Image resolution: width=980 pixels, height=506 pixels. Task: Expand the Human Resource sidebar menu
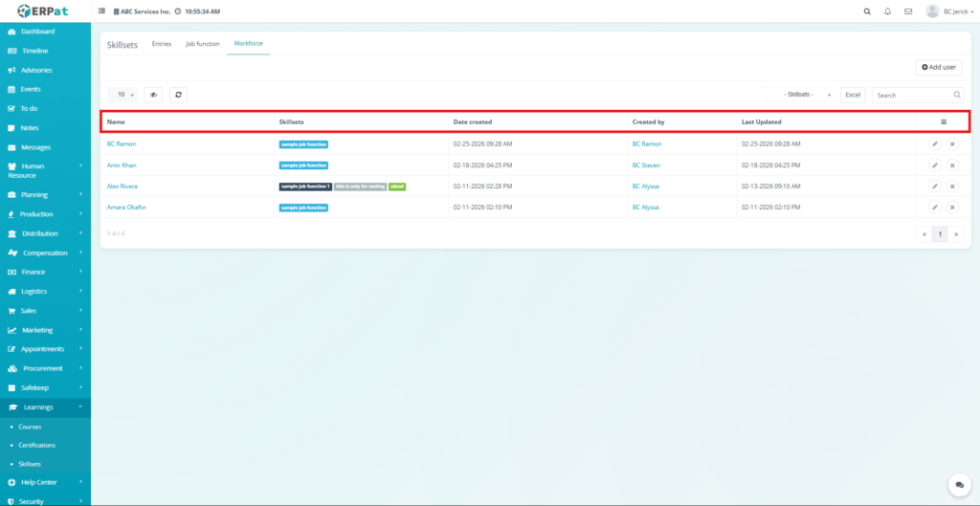[x=45, y=170]
